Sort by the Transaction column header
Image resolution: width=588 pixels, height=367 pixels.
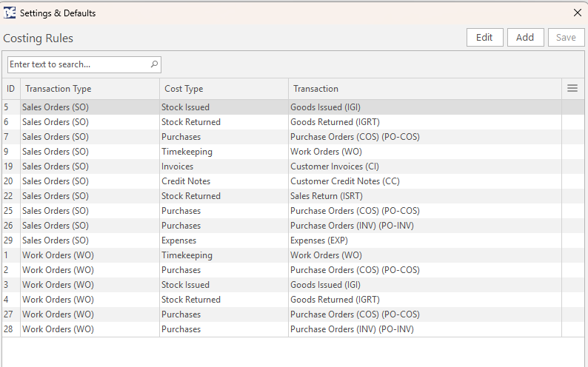pos(425,89)
